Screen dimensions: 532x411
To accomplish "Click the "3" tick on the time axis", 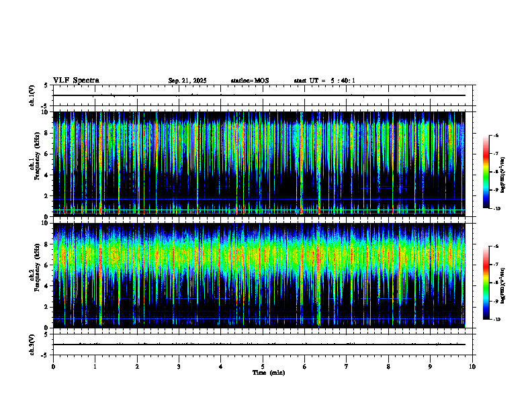I will tap(179, 367).
